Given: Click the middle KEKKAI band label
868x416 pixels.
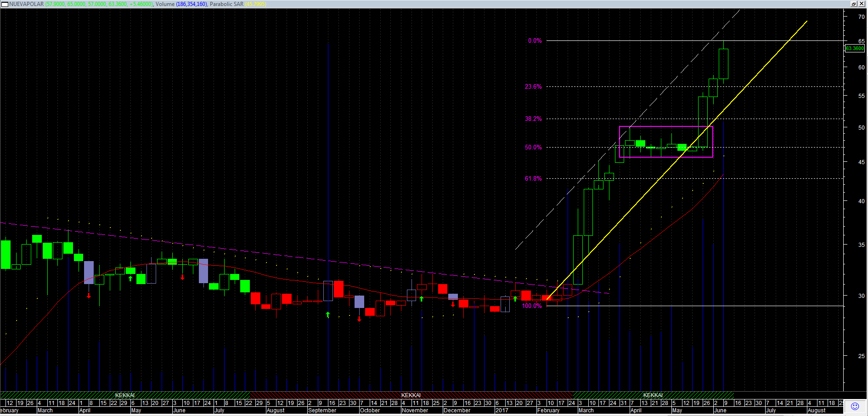Looking at the screenshot, I should 411,395.
